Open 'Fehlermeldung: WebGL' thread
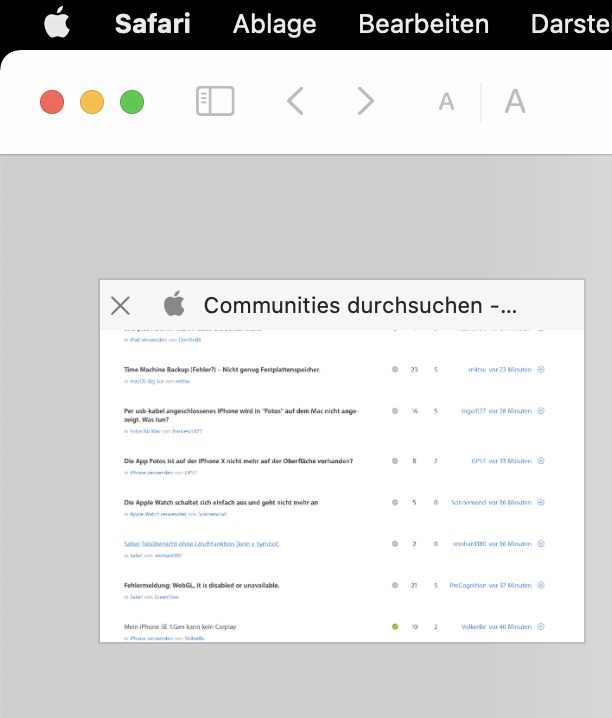612x718 pixels. coord(201,585)
